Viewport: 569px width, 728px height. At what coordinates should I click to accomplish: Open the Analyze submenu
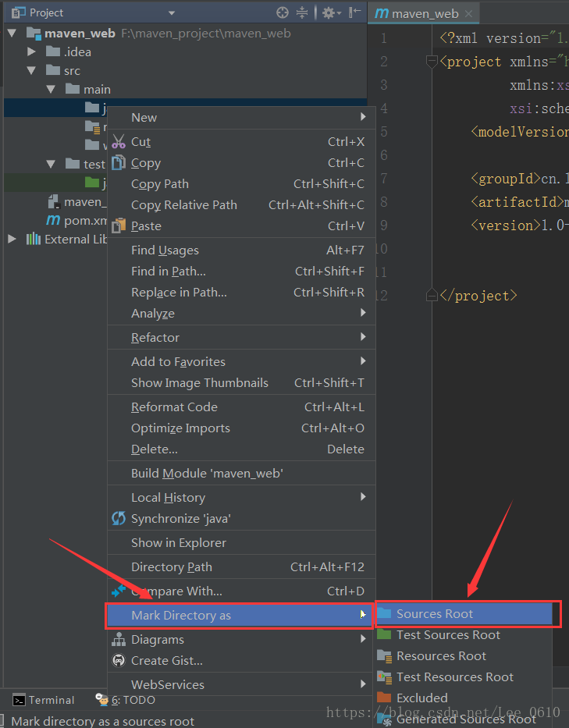tap(241, 314)
